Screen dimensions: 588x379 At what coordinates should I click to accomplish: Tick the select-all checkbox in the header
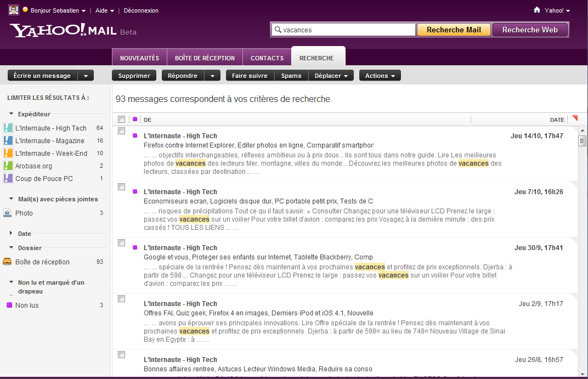click(x=122, y=119)
